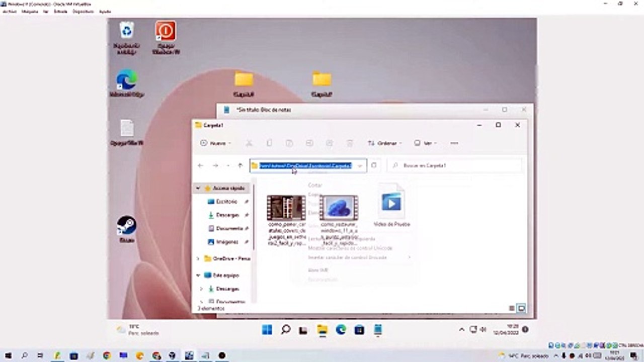Open the three-dots more options menu
Viewport: 644px width, 362px height.
click(454, 143)
